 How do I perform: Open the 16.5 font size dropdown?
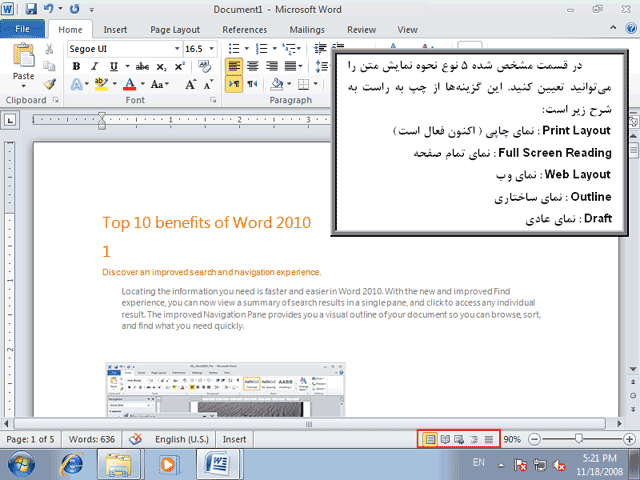211,49
